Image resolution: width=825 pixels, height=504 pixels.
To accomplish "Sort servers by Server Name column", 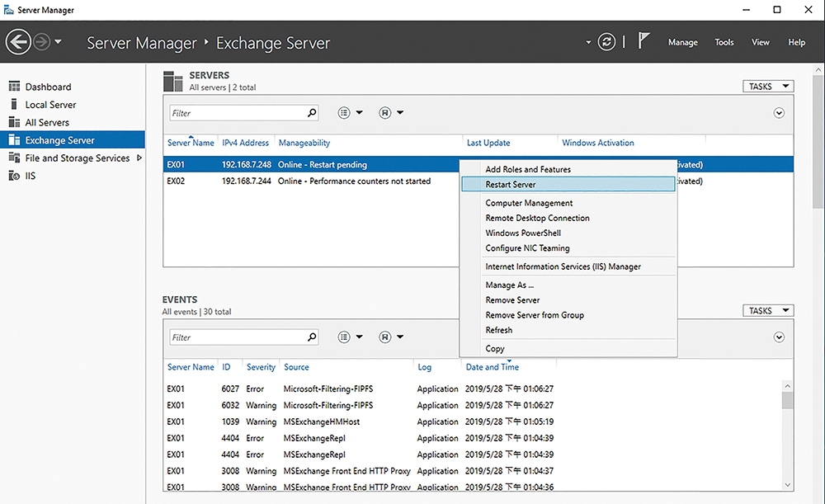I will click(191, 143).
